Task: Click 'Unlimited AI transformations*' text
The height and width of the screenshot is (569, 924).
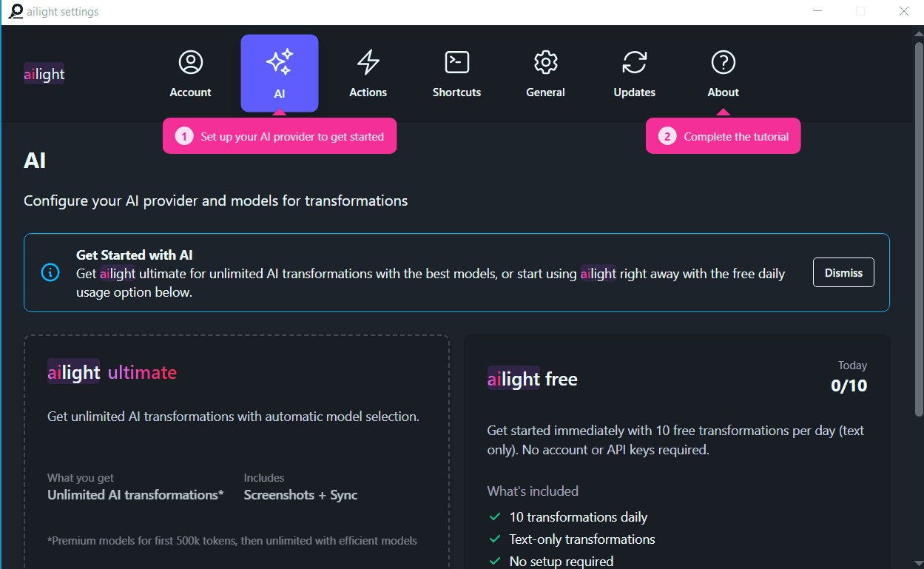Action: [x=135, y=495]
